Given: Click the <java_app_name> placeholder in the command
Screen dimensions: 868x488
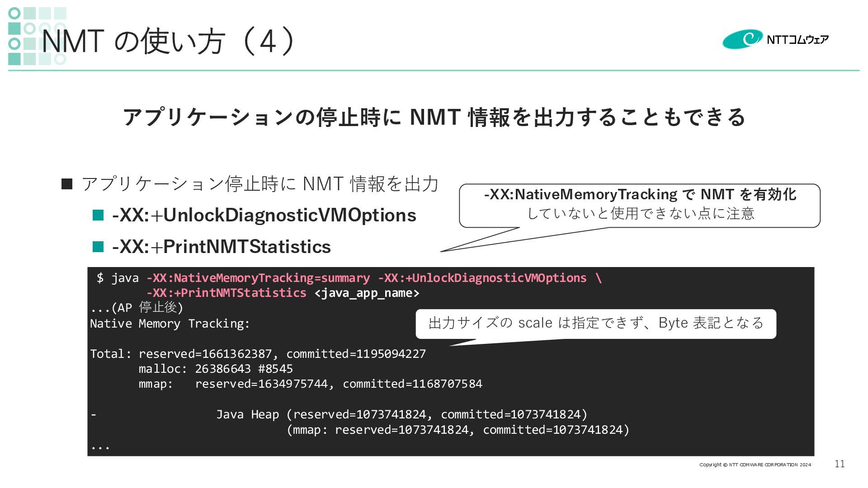Looking at the screenshot, I should tap(367, 293).
